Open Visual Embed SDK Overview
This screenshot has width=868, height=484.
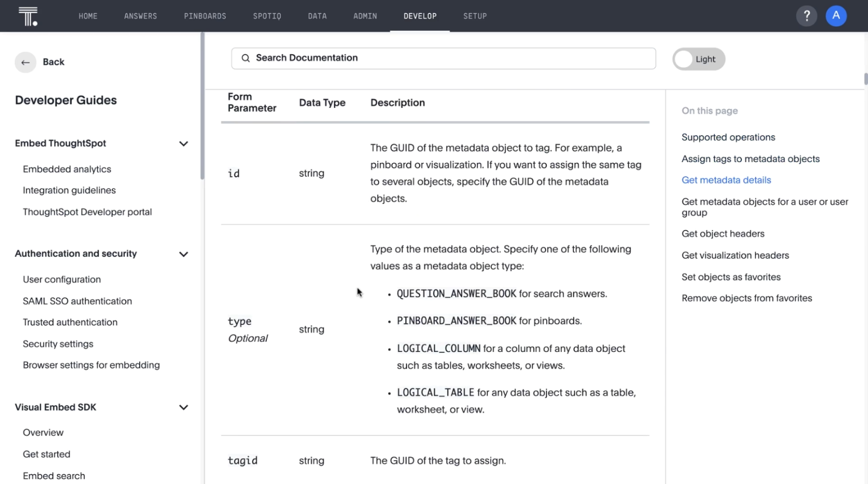[x=43, y=433]
